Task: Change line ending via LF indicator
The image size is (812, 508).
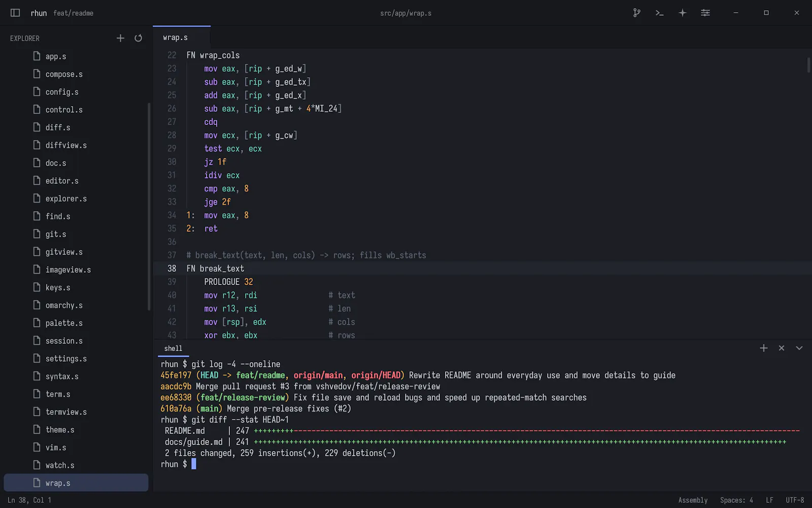Action: pos(769,500)
